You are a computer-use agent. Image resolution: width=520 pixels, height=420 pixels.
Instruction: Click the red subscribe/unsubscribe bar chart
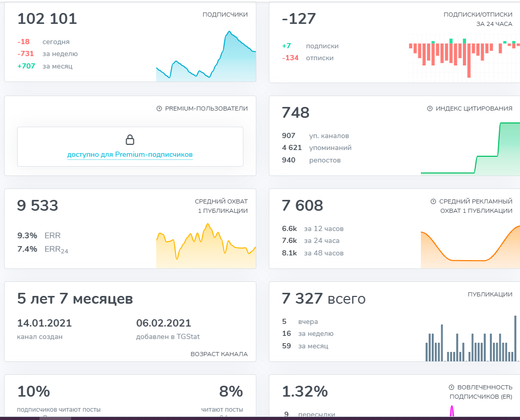[464, 58]
